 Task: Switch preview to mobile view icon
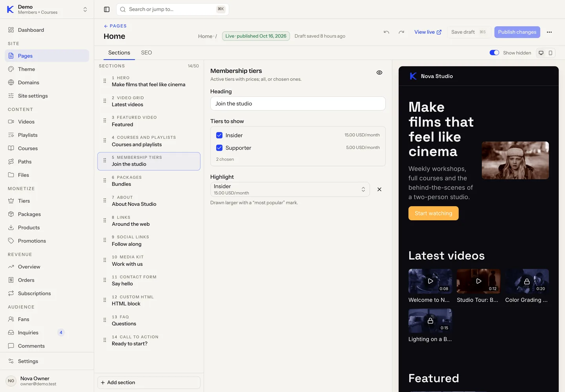coord(550,53)
